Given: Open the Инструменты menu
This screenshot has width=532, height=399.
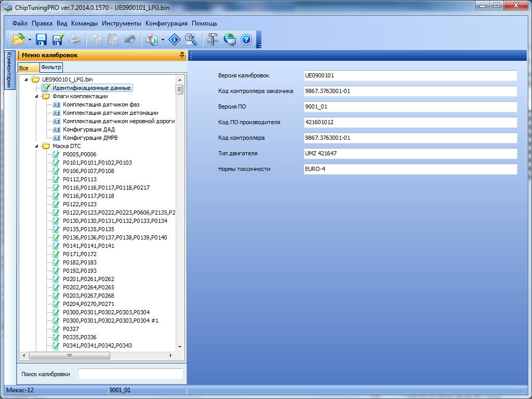Looking at the screenshot, I should point(121,23).
